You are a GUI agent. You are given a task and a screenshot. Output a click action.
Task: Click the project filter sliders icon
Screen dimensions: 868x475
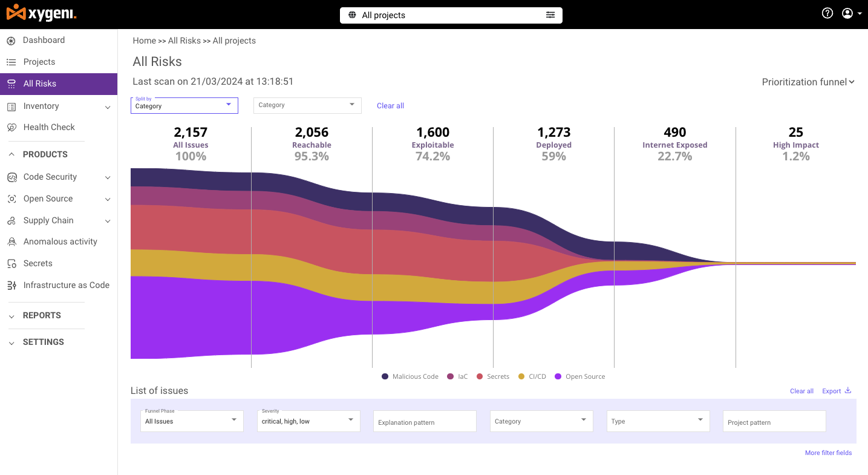click(x=550, y=15)
